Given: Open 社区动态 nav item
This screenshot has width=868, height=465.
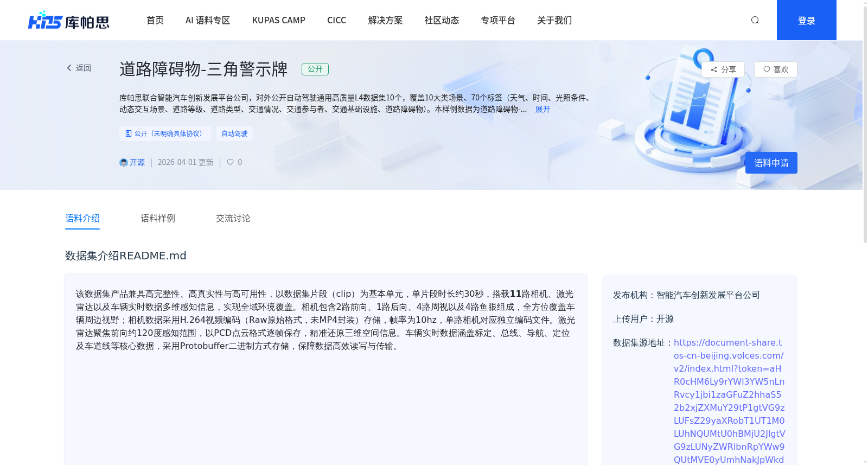Looking at the screenshot, I should (x=442, y=20).
